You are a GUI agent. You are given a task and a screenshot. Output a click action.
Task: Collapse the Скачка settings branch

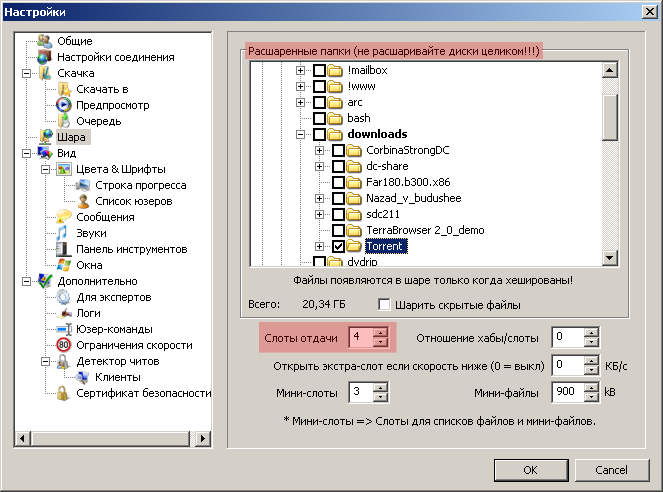26,73
